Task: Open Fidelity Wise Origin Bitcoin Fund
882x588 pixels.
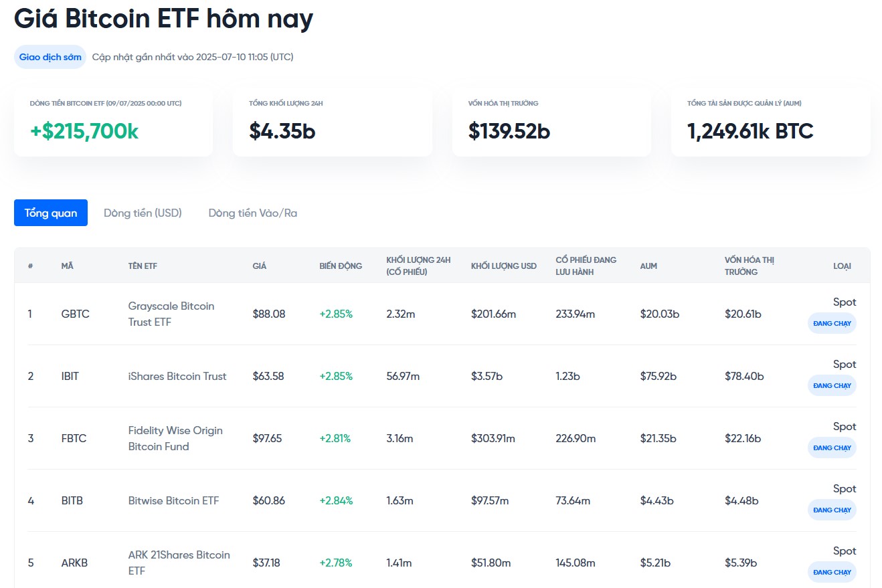Action: coord(175,438)
